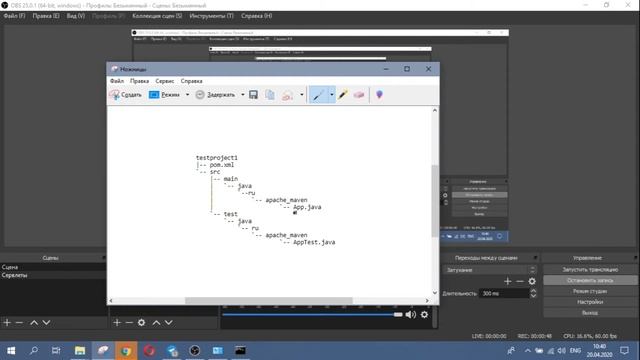The image size is (640, 360).
Task: Expand the Режим mode dropdown arrow
Action: coord(187,95)
